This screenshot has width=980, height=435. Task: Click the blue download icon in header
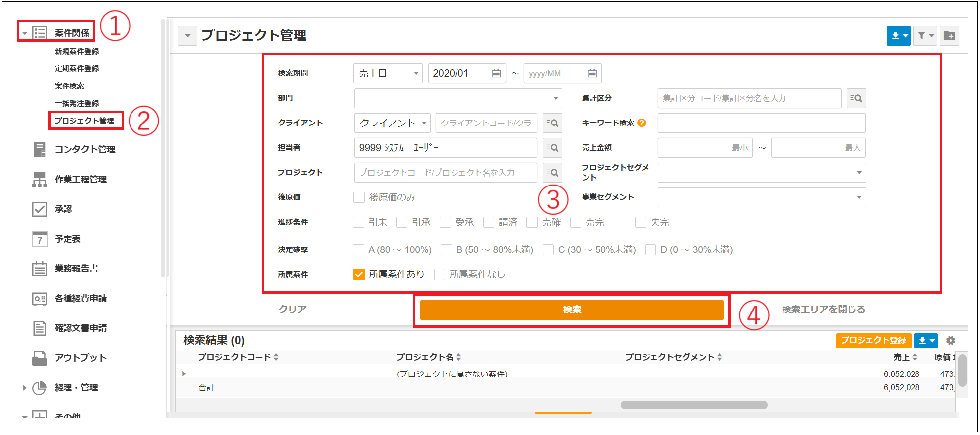(898, 36)
